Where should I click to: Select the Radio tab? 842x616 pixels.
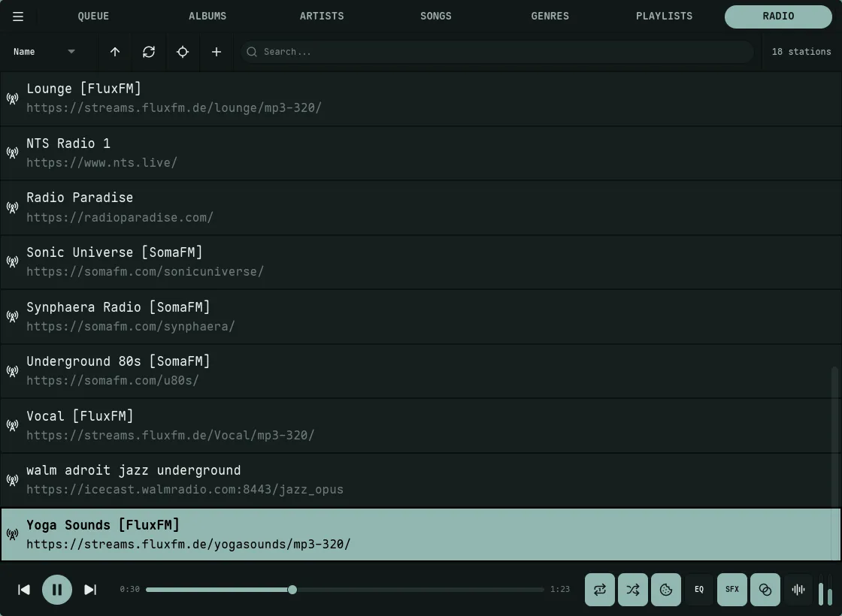click(x=778, y=17)
